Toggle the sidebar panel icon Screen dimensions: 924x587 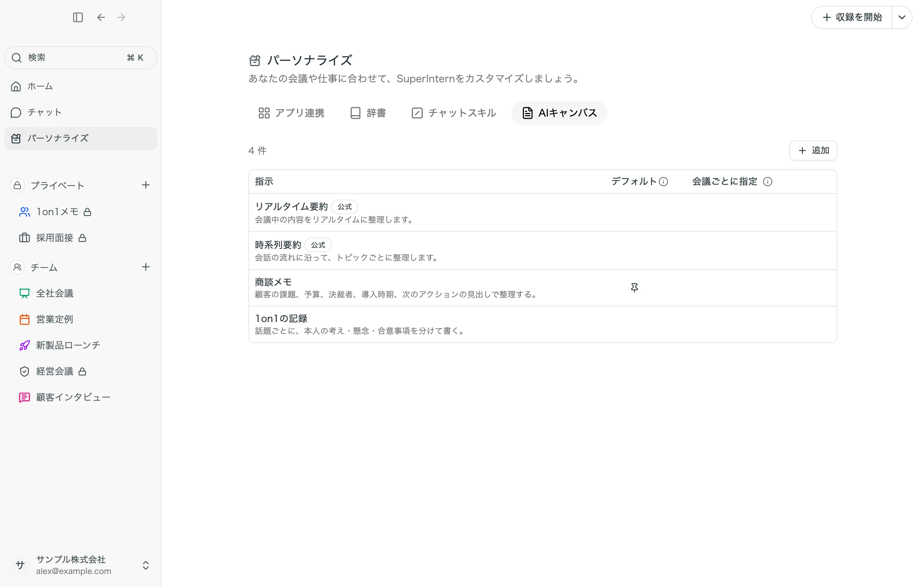tap(78, 17)
